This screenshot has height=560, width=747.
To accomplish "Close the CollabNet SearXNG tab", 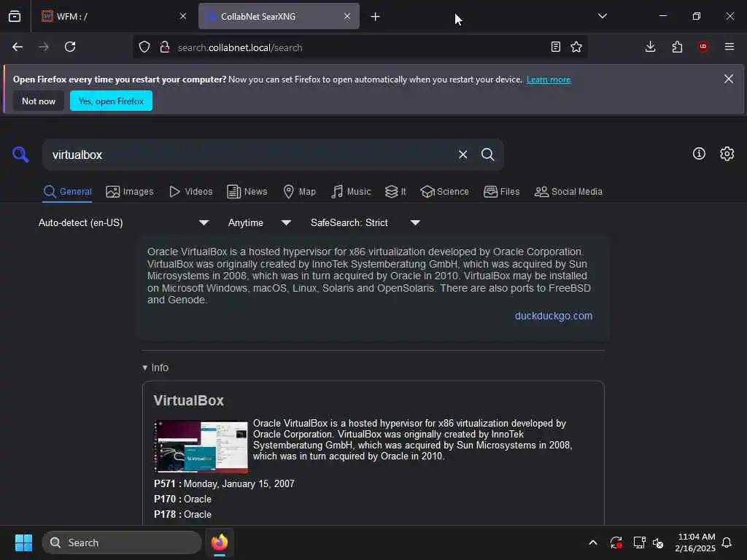I will 347,16.
